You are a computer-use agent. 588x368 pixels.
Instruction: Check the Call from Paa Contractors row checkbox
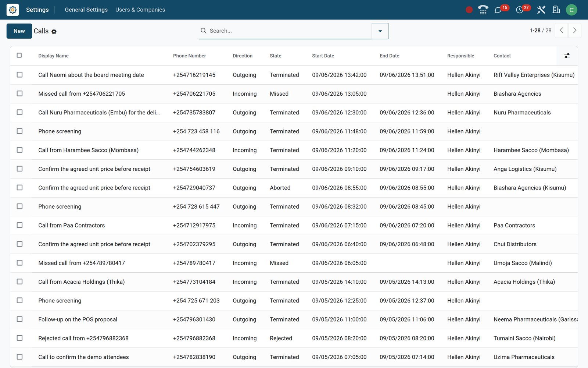19,225
